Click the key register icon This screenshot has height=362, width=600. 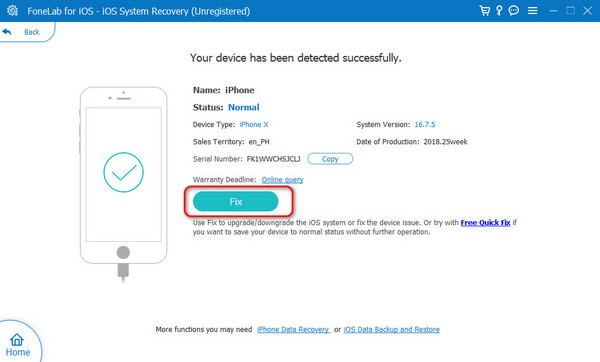[x=499, y=11]
